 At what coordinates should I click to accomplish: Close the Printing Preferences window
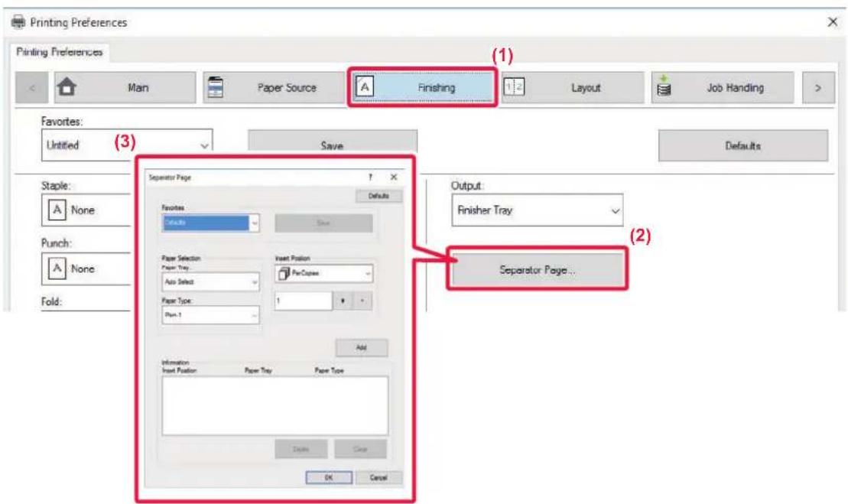coord(832,22)
